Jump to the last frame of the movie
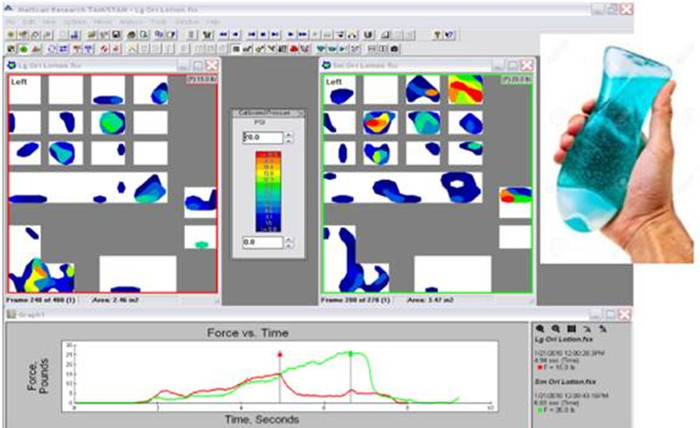The image size is (700, 428). tap(275, 34)
